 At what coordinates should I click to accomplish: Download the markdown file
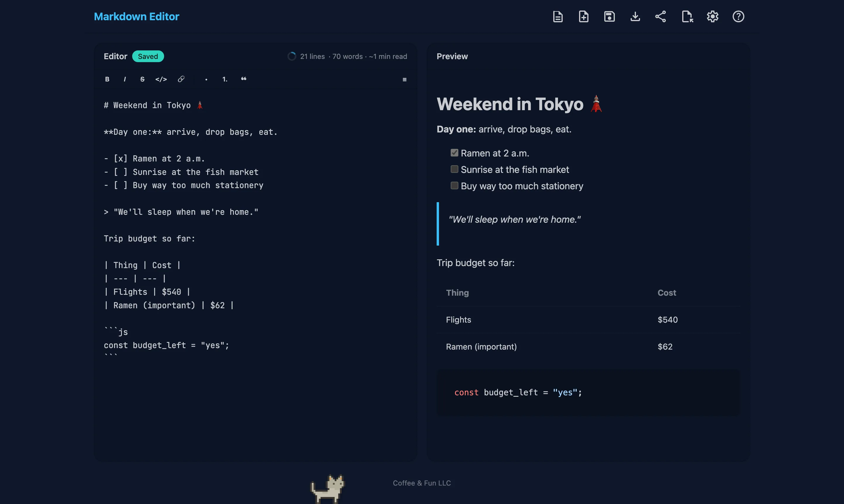[x=635, y=17]
